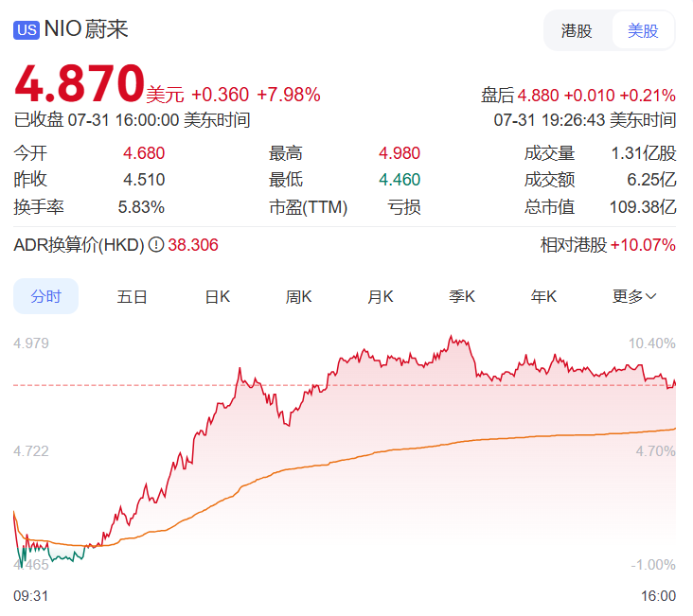Click 相对港股 premium +10.07%
This screenshot has height=616, width=693.
[x=643, y=245]
